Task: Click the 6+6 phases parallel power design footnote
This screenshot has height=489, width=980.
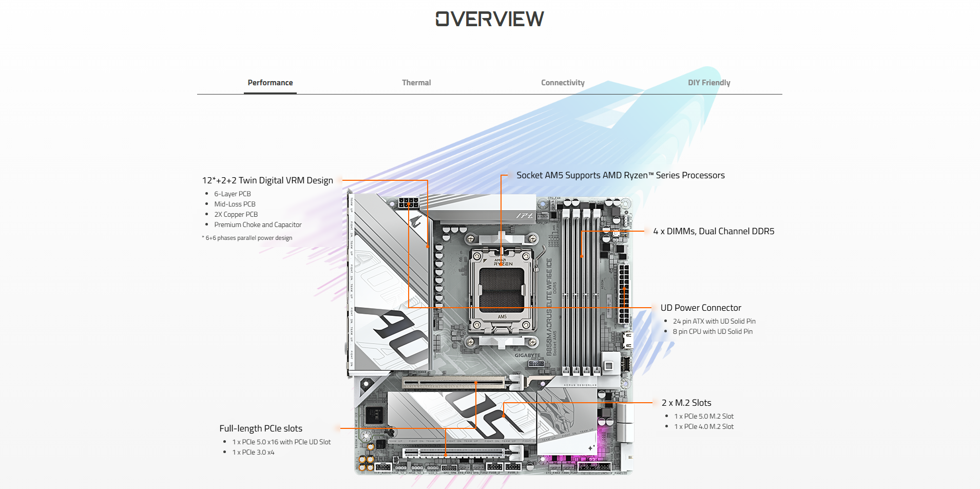Action: (247, 238)
